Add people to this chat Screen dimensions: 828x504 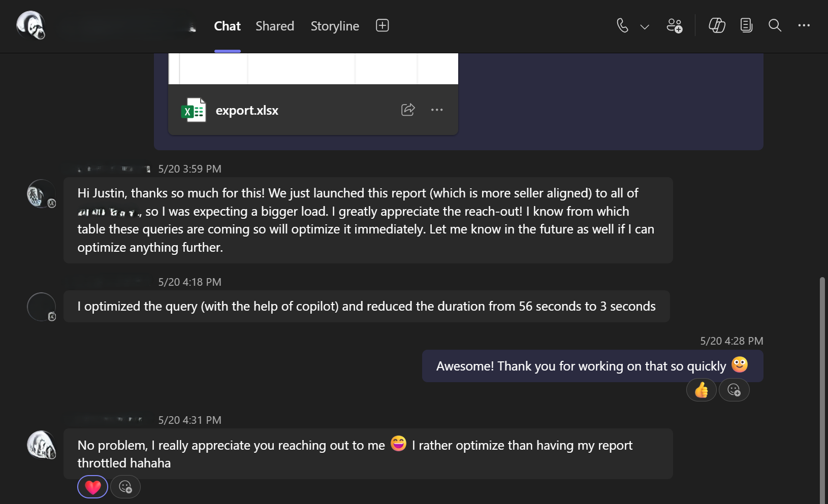pos(675,25)
